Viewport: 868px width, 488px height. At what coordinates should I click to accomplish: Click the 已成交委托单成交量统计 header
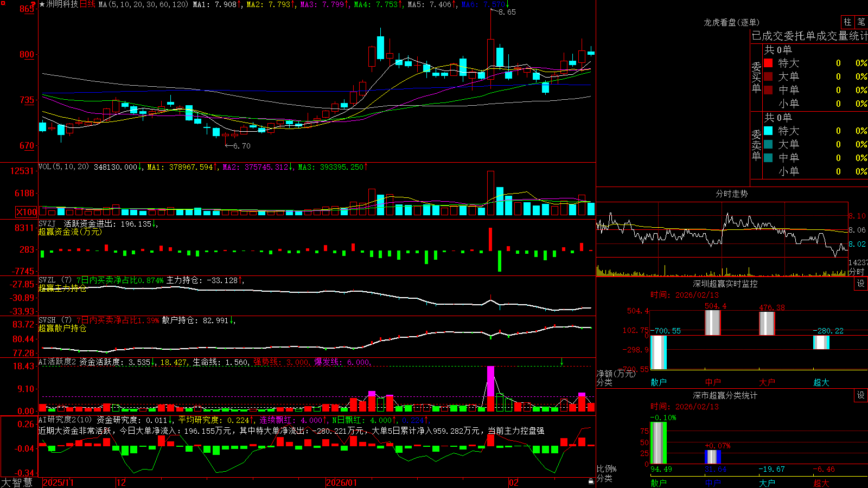coord(809,36)
